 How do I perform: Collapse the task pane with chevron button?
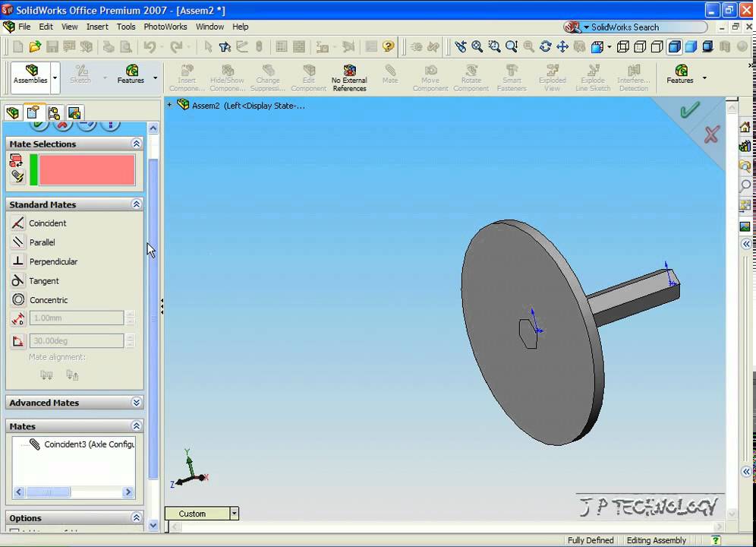pos(746,244)
